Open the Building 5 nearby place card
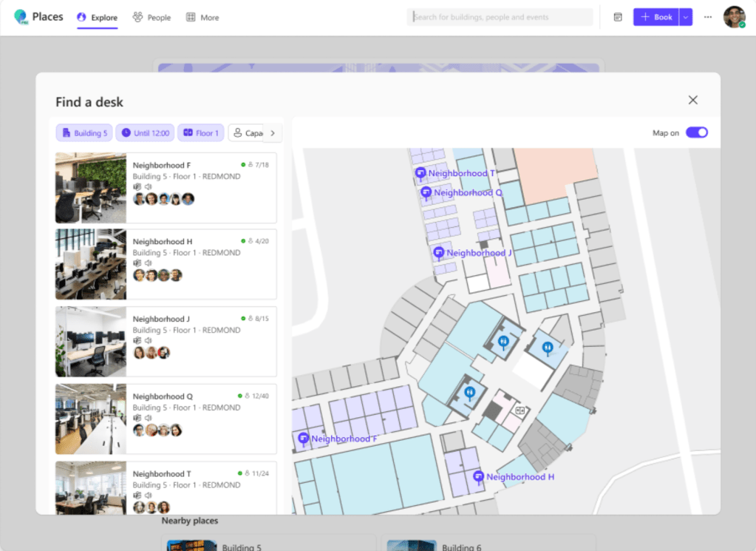 [x=269, y=543]
